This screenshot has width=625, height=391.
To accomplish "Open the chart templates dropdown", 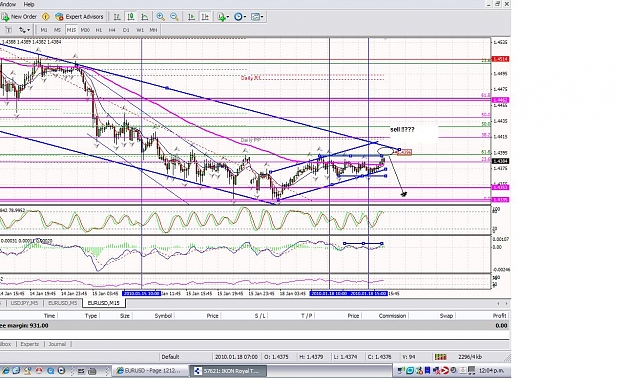I will 257,17.
